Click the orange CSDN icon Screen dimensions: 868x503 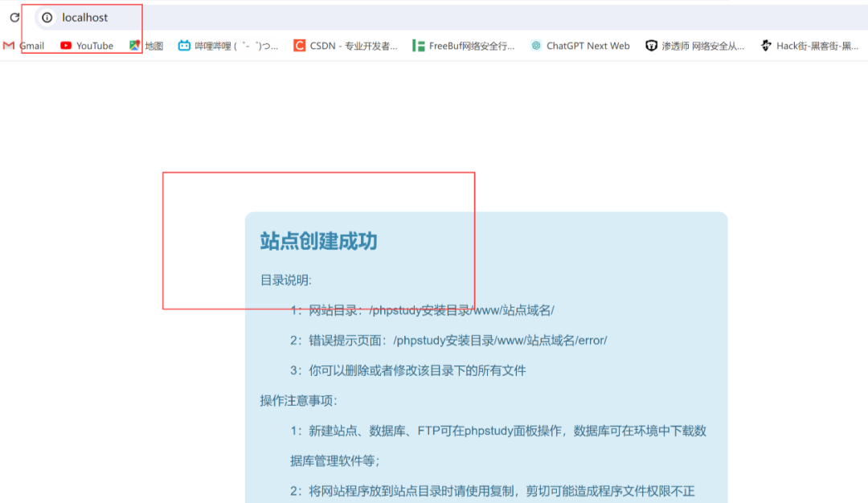point(299,45)
